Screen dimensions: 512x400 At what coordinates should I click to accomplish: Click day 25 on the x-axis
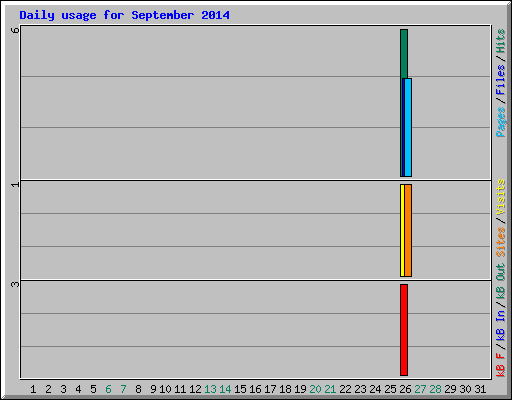tap(390, 389)
